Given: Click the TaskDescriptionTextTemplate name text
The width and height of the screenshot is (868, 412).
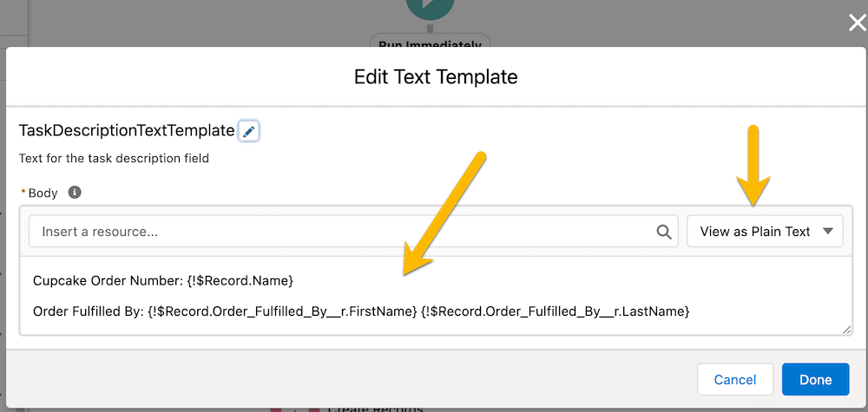Looking at the screenshot, I should point(127,131).
